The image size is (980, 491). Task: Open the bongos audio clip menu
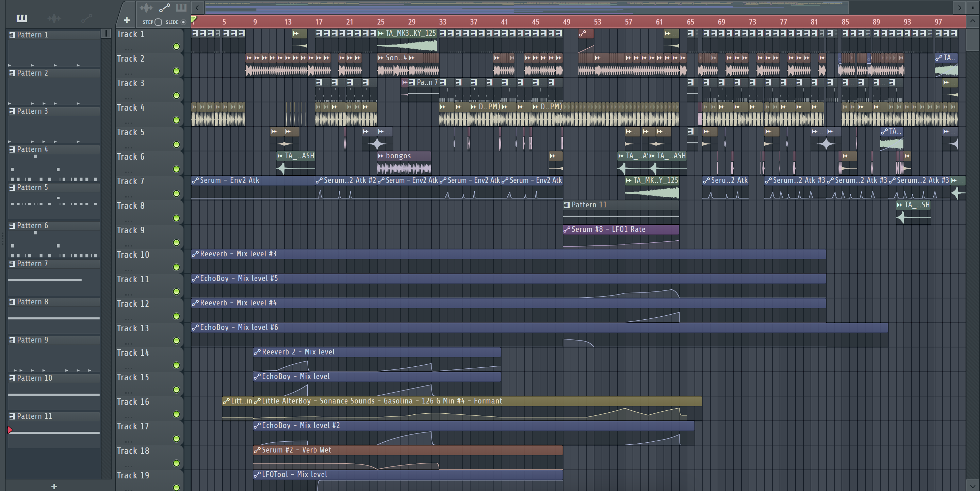381,156
